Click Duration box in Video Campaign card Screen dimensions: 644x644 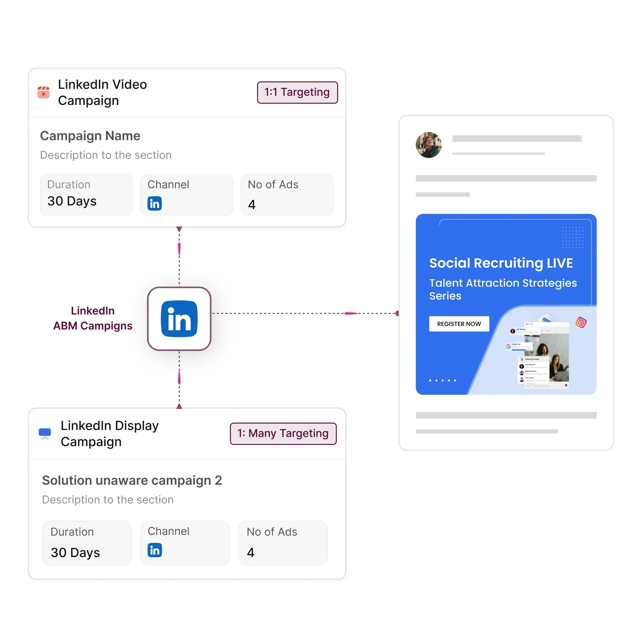86,195
